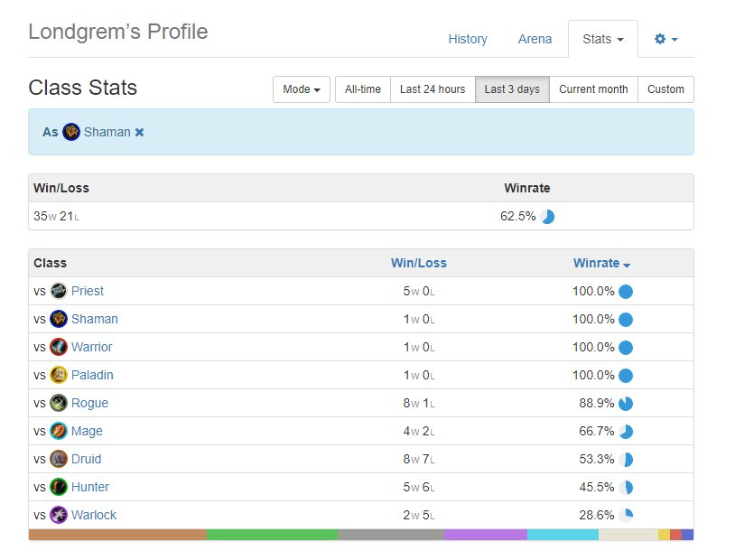Open the Stats tab dropdown
This screenshot has height=560, width=735.
(x=603, y=39)
